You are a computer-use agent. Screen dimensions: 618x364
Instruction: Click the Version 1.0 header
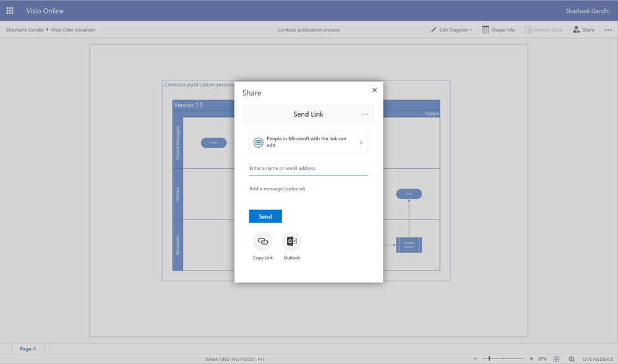[x=189, y=105]
